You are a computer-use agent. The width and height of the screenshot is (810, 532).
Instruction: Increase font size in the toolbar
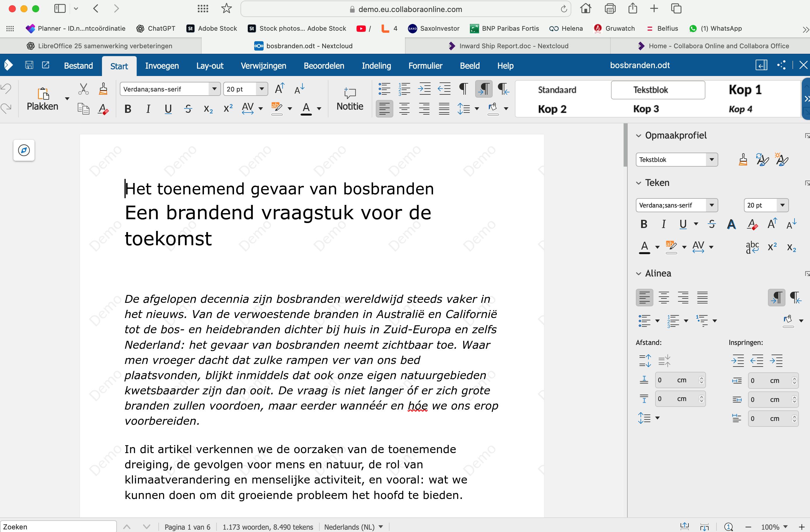click(279, 89)
